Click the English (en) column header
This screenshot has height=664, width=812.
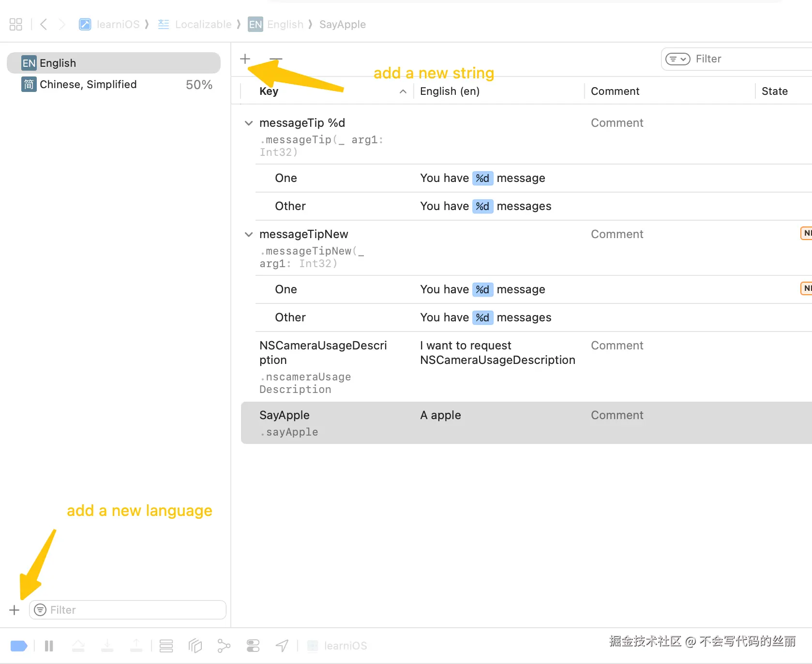pos(450,91)
